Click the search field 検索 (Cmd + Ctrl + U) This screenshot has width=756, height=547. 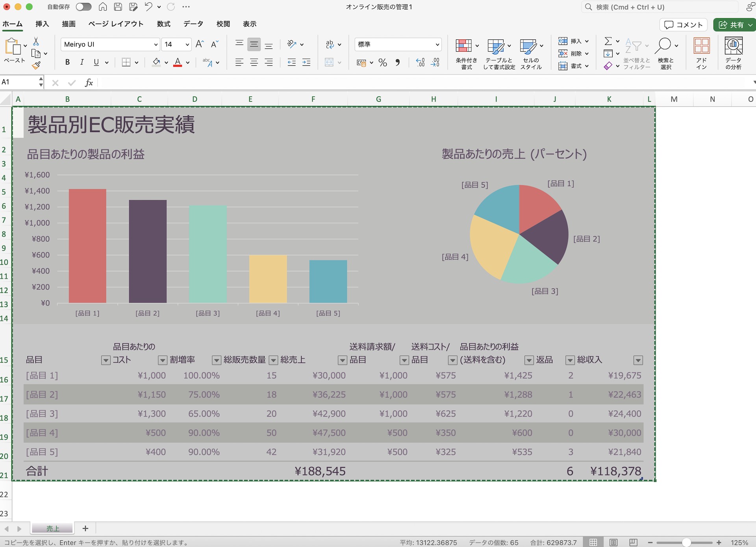pos(660,7)
